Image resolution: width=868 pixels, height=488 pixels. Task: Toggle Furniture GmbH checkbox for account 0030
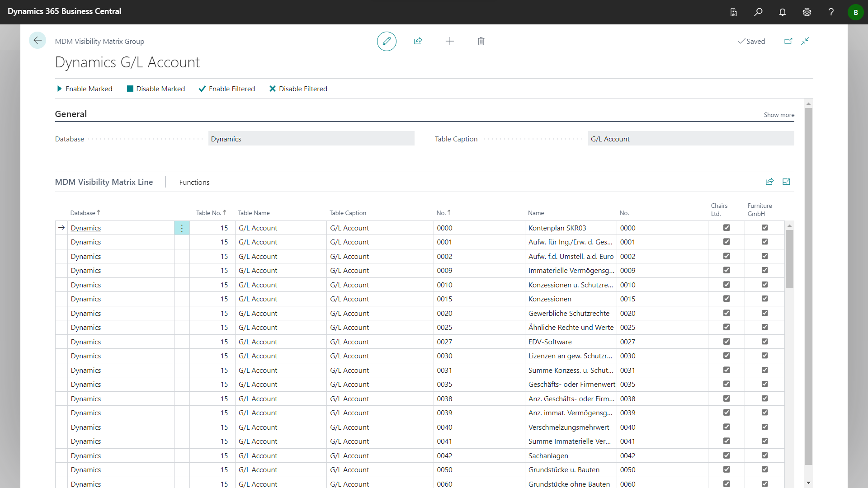point(764,356)
